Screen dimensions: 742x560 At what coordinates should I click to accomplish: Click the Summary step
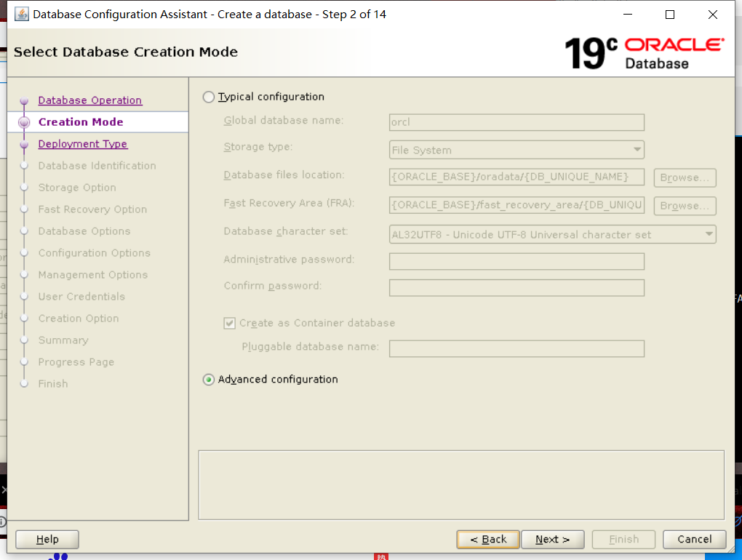tap(63, 340)
